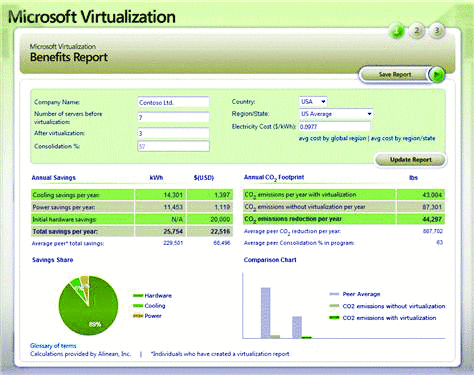
Task: Click CO2 with virtualization value 43,004
Action: pos(432,195)
